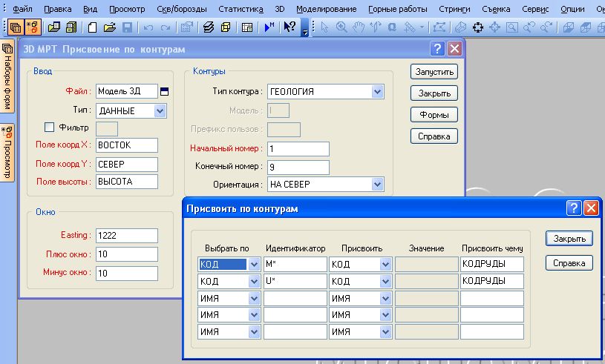This screenshot has height=364, width=605.
Task: Click the table grid icon
Action: pos(247,27)
